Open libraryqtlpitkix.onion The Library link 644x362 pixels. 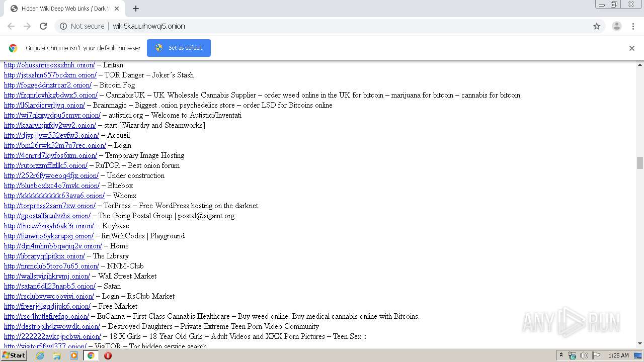[44, 256]
